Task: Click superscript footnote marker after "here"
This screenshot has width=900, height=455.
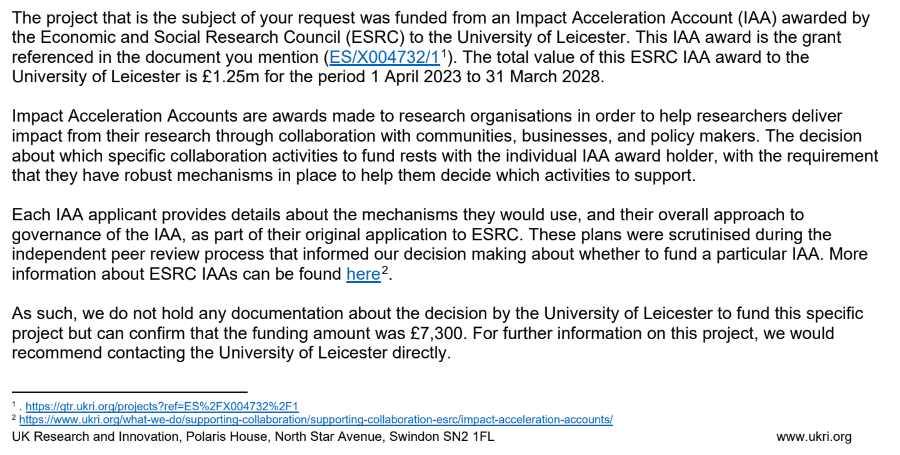Action: pyautogui.click(x=384, y=268)
